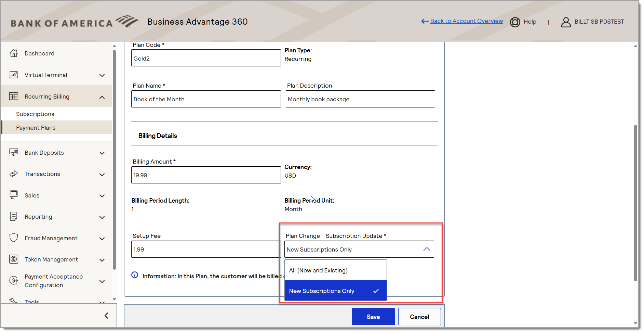
Task: Click the Recurring Billing calendar icon
Action: [x=14, y=96]
